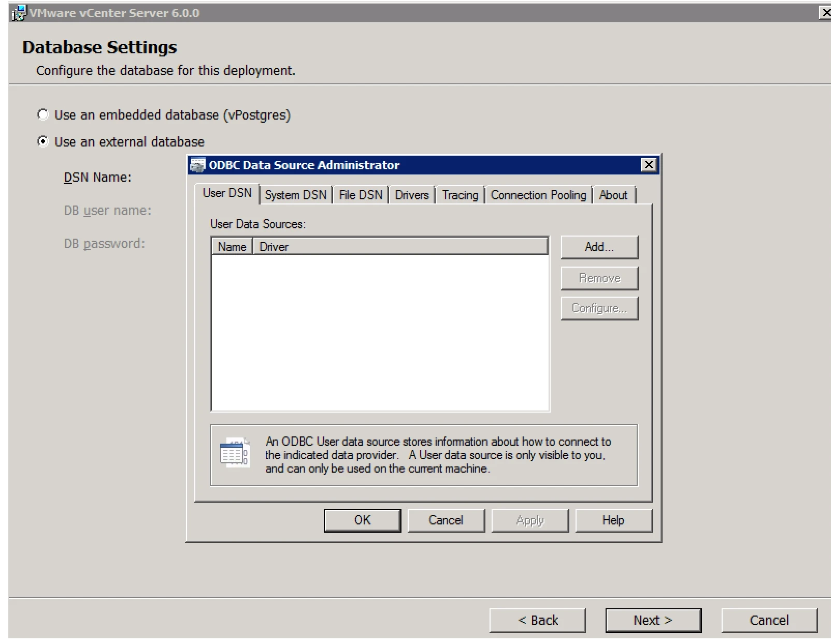This screenshot has width=833, height=644.
Task: Click the VMware vCenter installer title icon
Action: pos(19,13)
